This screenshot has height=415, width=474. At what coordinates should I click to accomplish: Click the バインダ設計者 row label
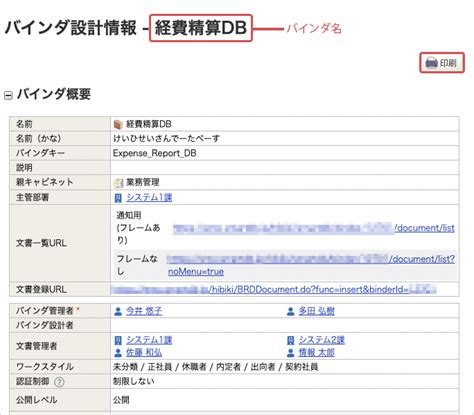coord(44,325)
